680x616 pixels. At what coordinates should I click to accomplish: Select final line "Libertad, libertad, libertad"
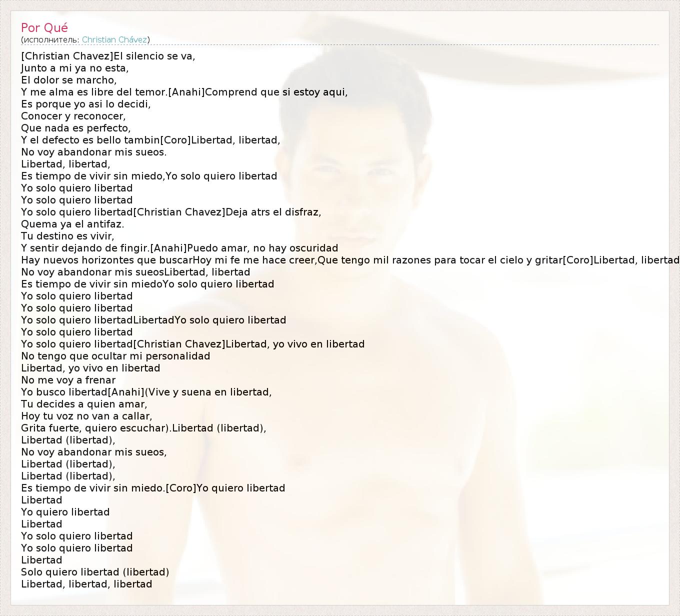point(86,584)
